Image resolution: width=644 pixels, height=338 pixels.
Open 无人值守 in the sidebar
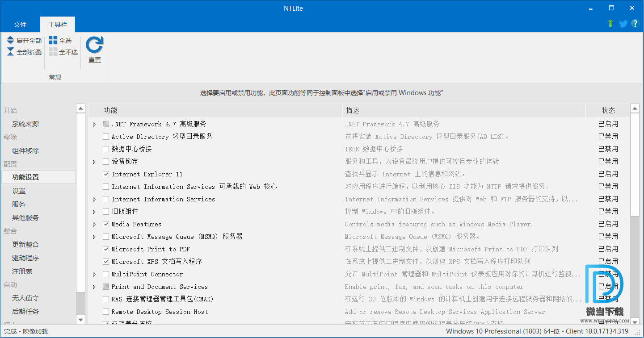coord(25,298)
